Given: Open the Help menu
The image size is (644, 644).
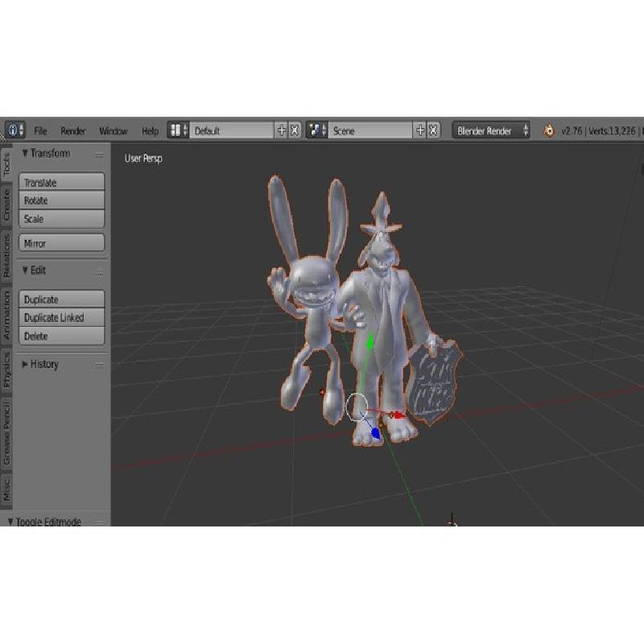Looking at the screenshot, I should (150, 131).
